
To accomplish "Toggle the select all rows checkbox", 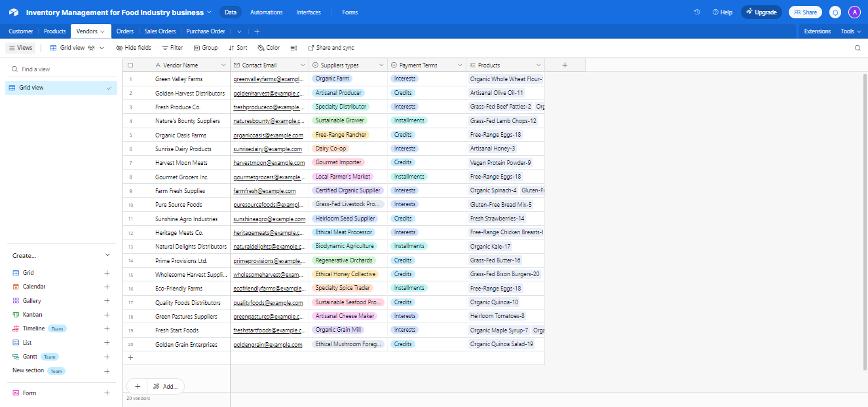I will click(130, 65).
